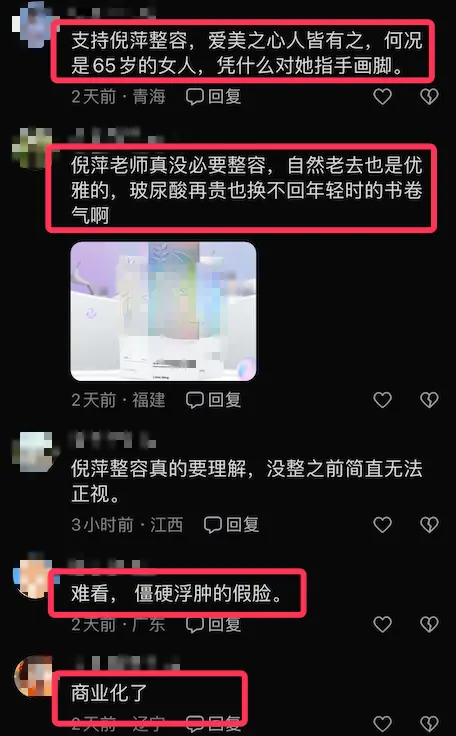Reply to the 江西 comment

[232, 524]
